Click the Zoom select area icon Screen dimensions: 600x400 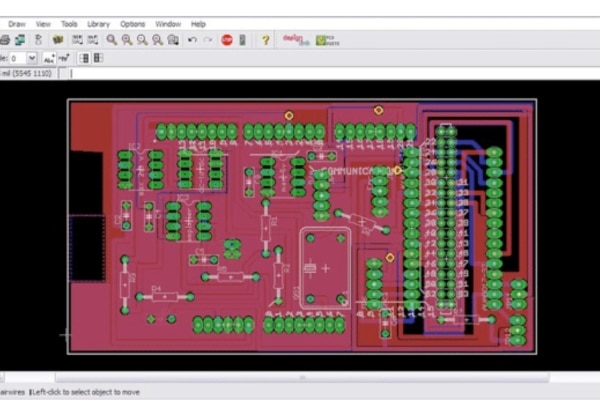tap(173, 40)
